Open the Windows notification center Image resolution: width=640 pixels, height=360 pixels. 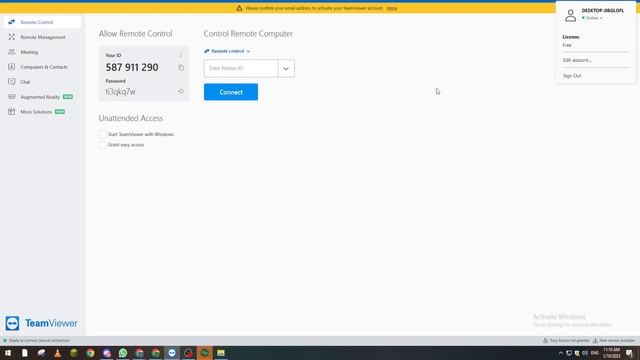629,353
